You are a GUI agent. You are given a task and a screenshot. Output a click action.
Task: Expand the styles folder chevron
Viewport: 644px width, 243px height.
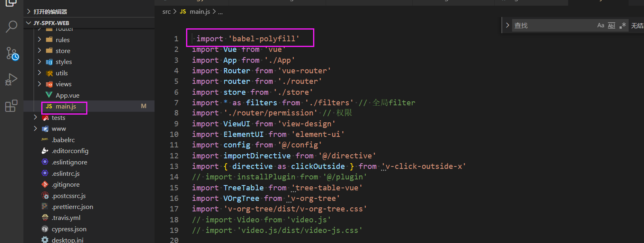[x=39, y=62]
